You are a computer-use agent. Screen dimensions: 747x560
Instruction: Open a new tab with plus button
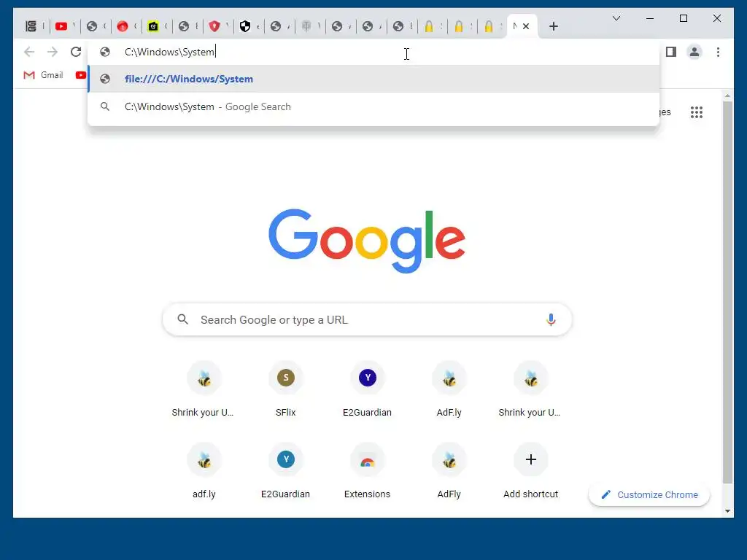click(x=553, y=26)
